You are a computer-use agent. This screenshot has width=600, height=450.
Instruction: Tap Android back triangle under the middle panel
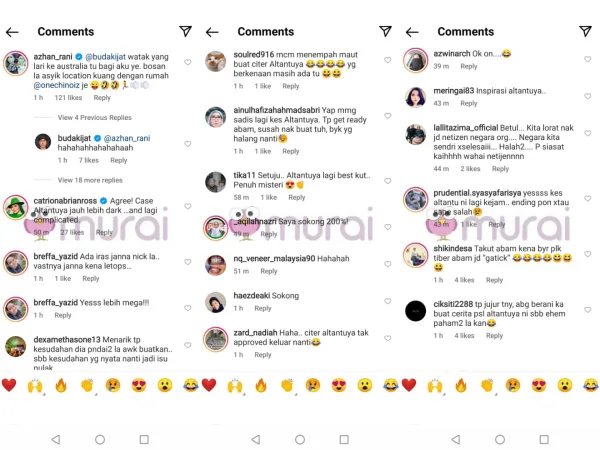point(256,439)
